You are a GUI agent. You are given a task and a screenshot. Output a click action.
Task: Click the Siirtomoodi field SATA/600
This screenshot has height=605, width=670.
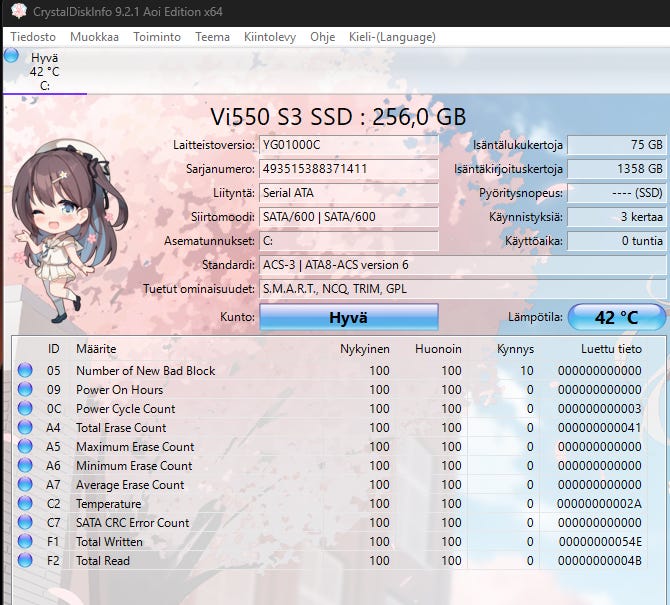[x=349, y=217]
